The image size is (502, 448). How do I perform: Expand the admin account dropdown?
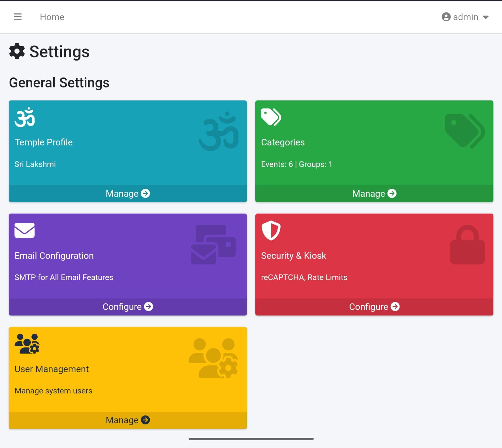486,17
